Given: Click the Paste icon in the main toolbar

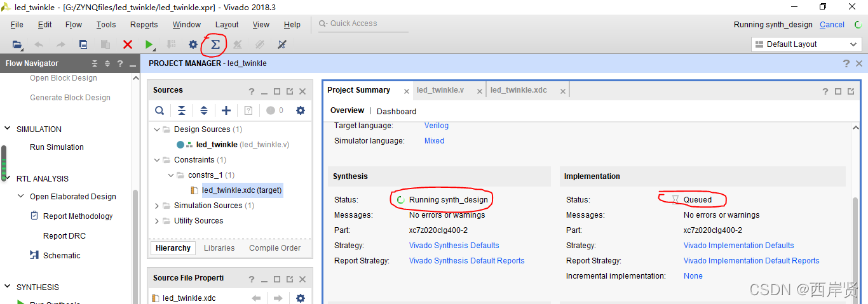Looking at the screenshot, I should [x=105, y=44].
